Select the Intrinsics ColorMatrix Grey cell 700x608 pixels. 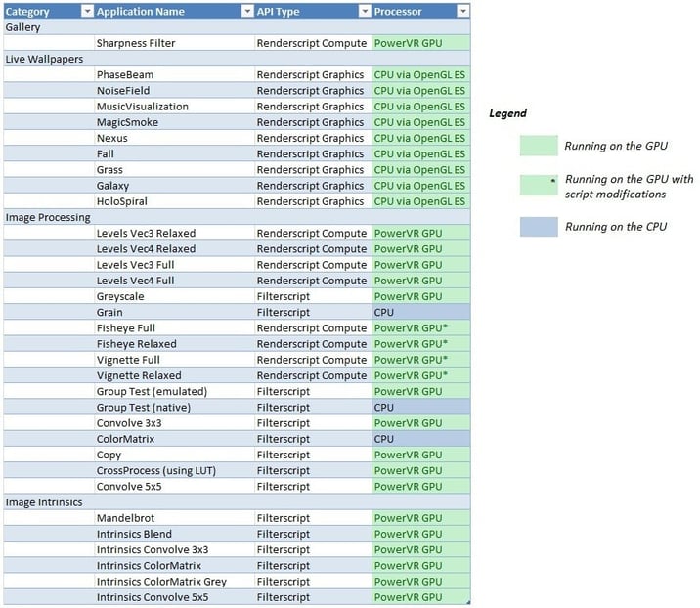175,582
